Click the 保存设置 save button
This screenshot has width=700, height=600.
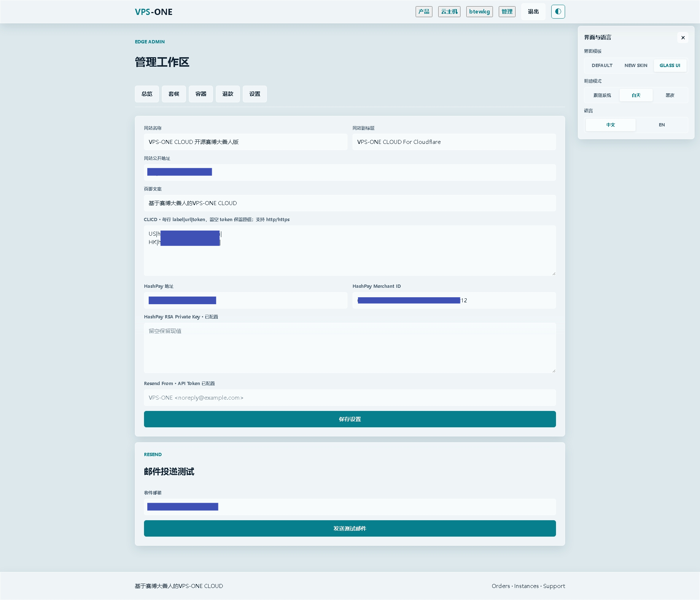point(350,419)
